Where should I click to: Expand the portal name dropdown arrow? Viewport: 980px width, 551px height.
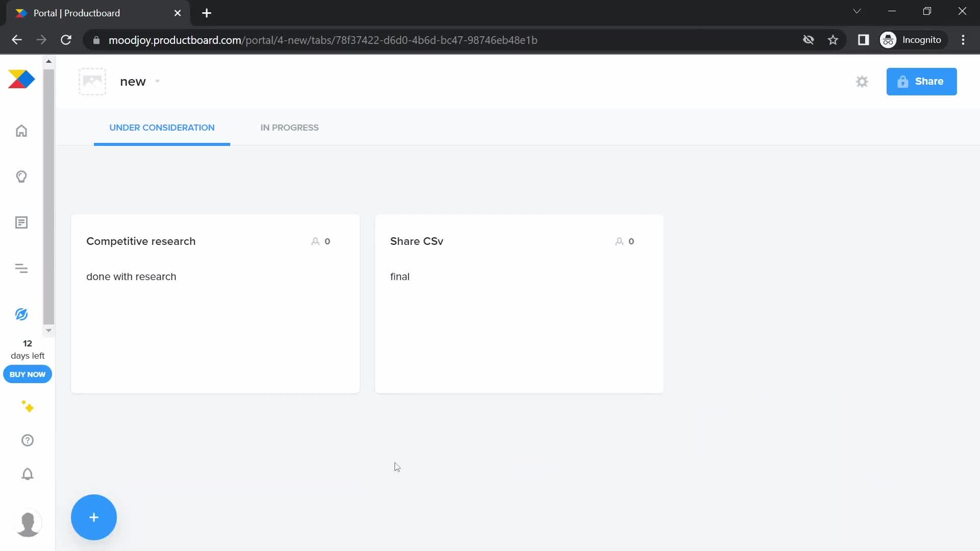click(x=157, y=82)
